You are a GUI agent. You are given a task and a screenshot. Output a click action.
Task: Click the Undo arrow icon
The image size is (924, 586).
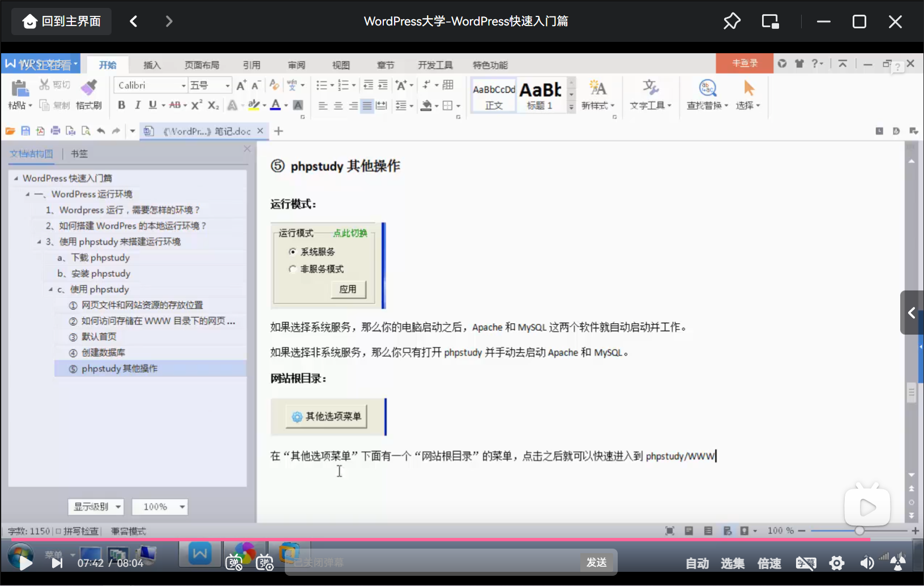point(101,131)
